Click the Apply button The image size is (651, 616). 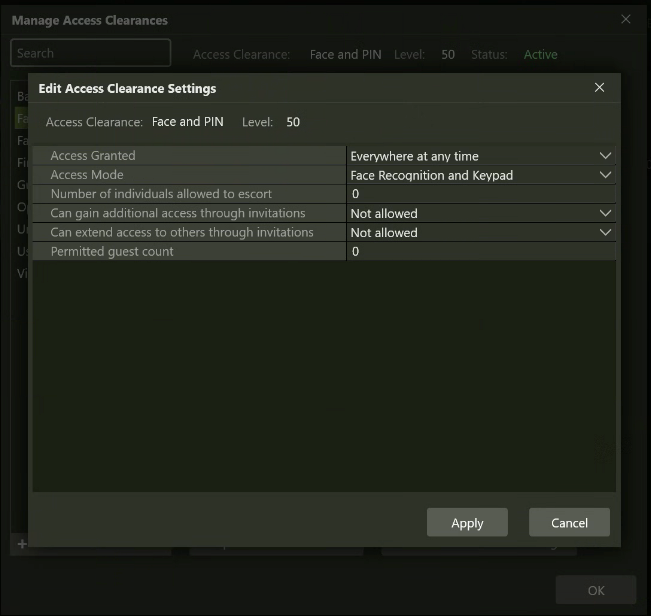point(467,522)
